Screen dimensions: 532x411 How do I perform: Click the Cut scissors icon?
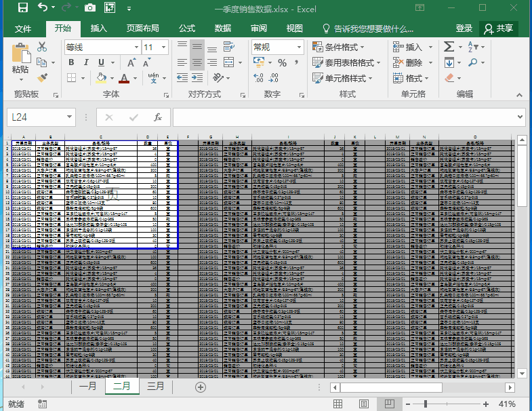[x=42, y=47]
